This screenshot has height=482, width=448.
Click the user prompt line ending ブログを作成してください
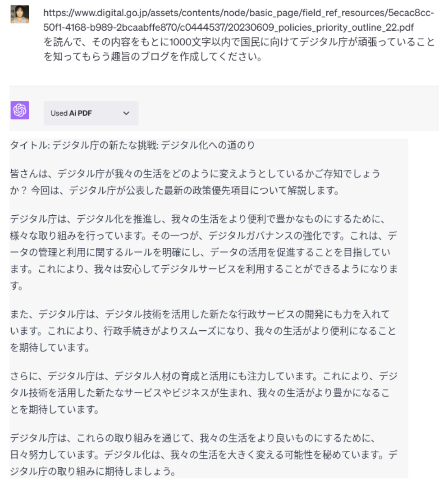(x=153, y=57)
